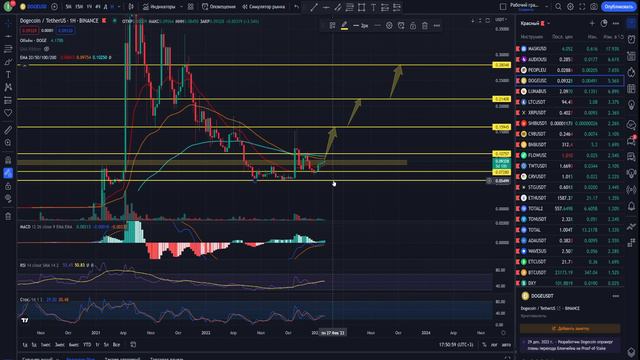Toggle auto scale in bottom bar
Viewport: 640px width, 360px height.
click(506, 344)
